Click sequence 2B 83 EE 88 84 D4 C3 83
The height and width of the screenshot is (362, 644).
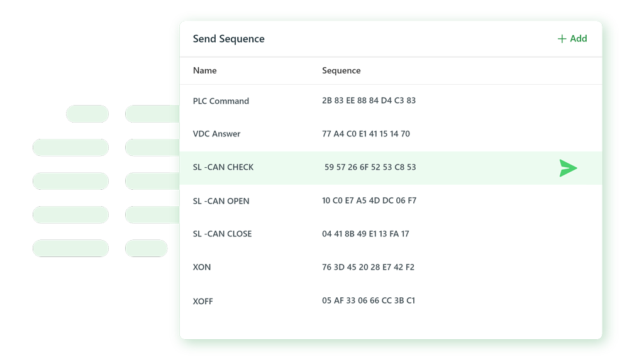369,101
